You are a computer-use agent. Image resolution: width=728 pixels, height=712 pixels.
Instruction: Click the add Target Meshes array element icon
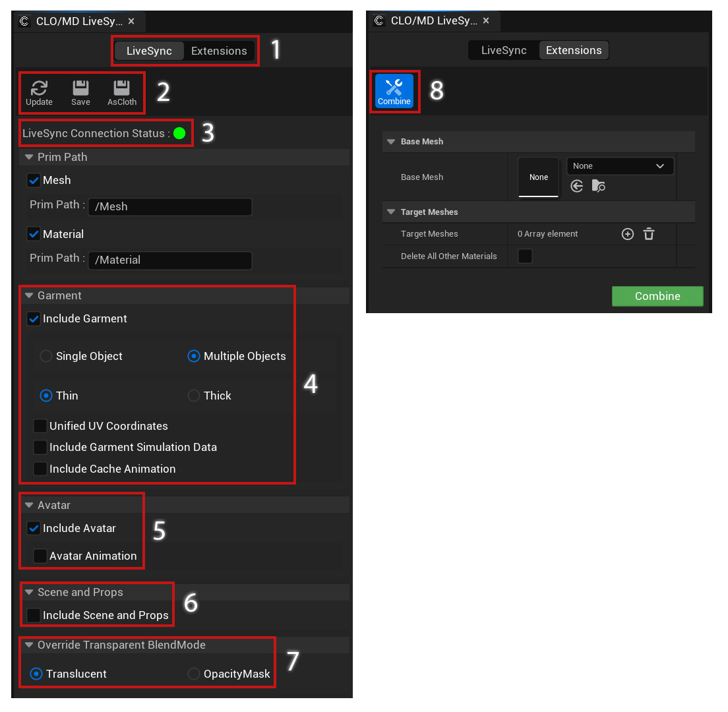point(627,233)
